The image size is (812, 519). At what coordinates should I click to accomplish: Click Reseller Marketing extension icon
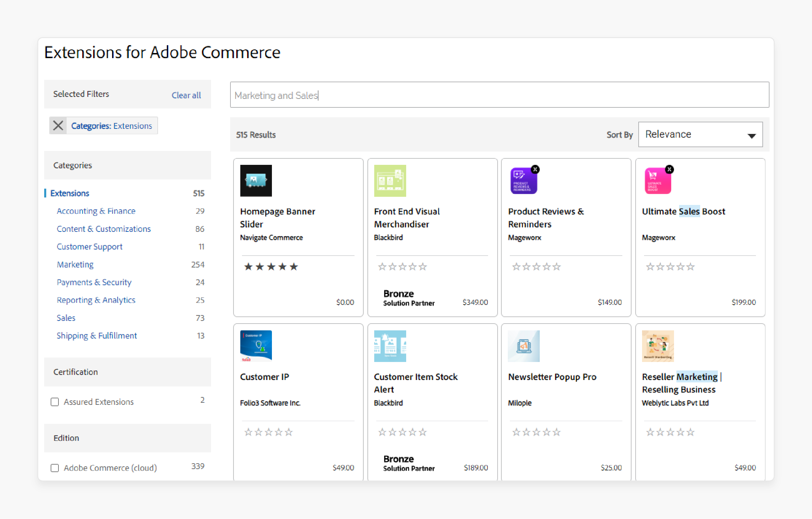[x=658, y=346]
